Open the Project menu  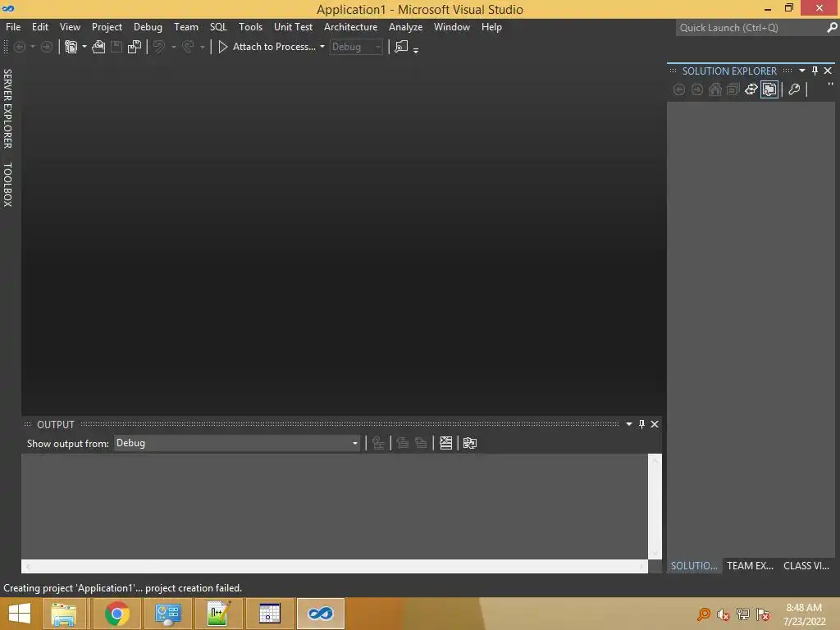(x=107, y=27)
